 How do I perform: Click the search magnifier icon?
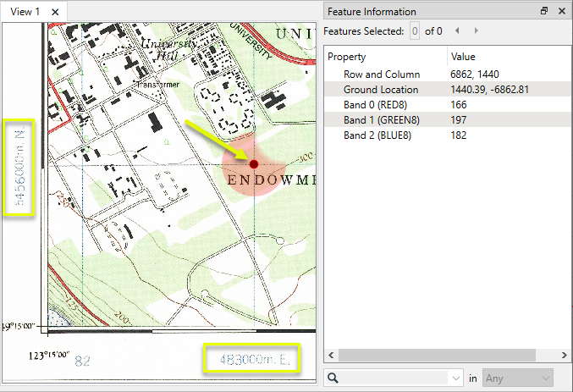pyautogui.click(x=334, y=378)
